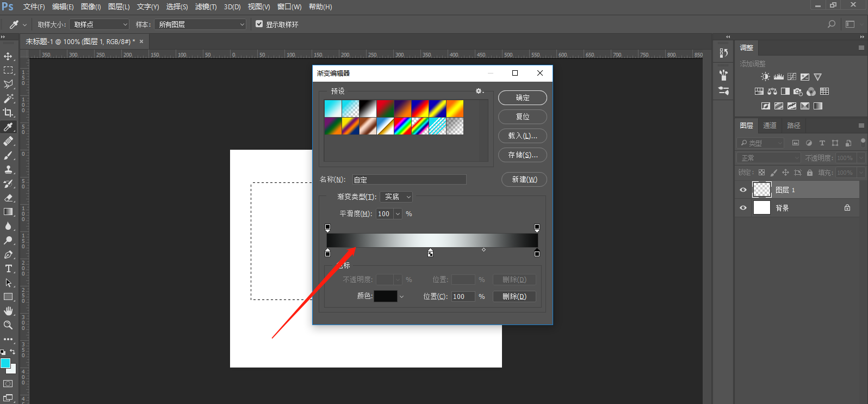The height and width of the screenshot is (404, 868).
Task: Open the stop color dropdown arrow
Action: 401,297
